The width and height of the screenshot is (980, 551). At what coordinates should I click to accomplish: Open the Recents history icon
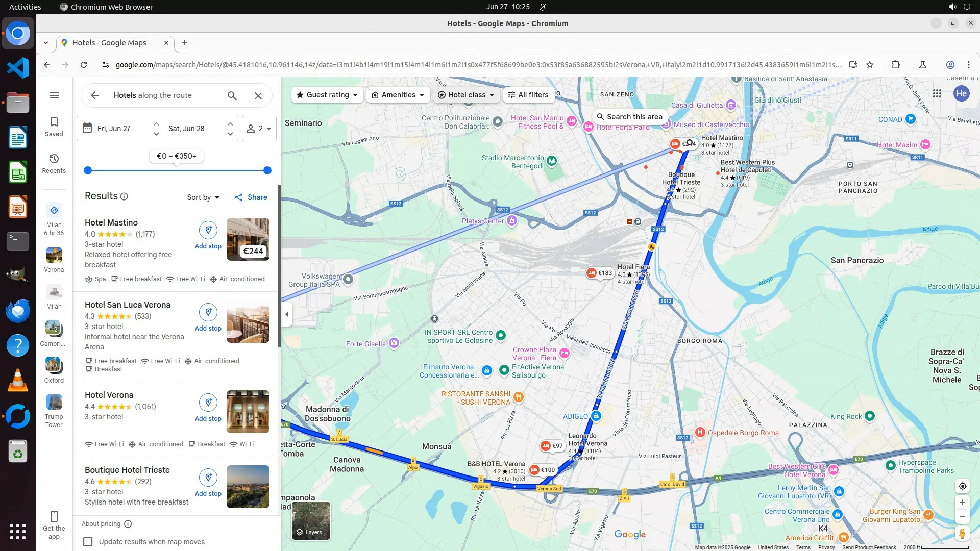coord(54,163)
